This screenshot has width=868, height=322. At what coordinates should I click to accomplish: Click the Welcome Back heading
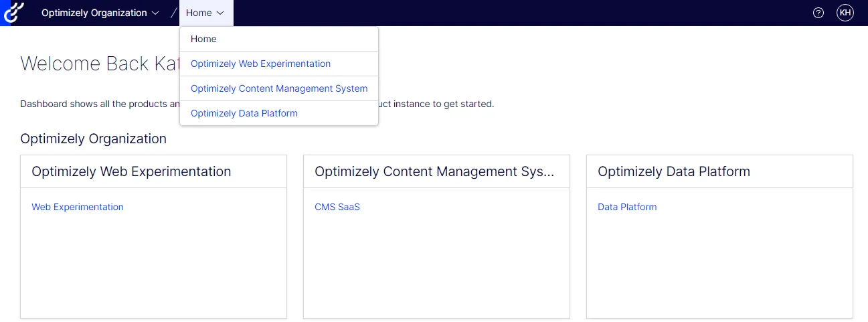100,64
